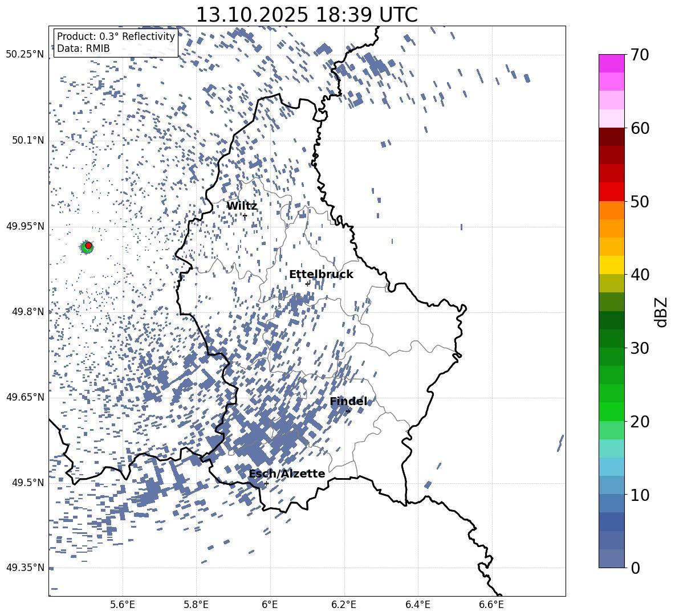The height and width of the screenshot is (616, 675).
Task: Click the Esch/Alzette station cross marker
Action: coord(266,483)
